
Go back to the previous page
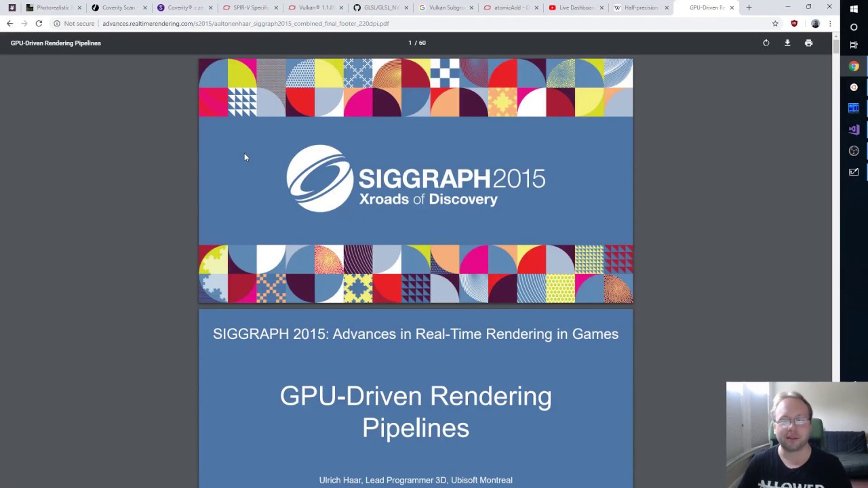coord(9,23)
